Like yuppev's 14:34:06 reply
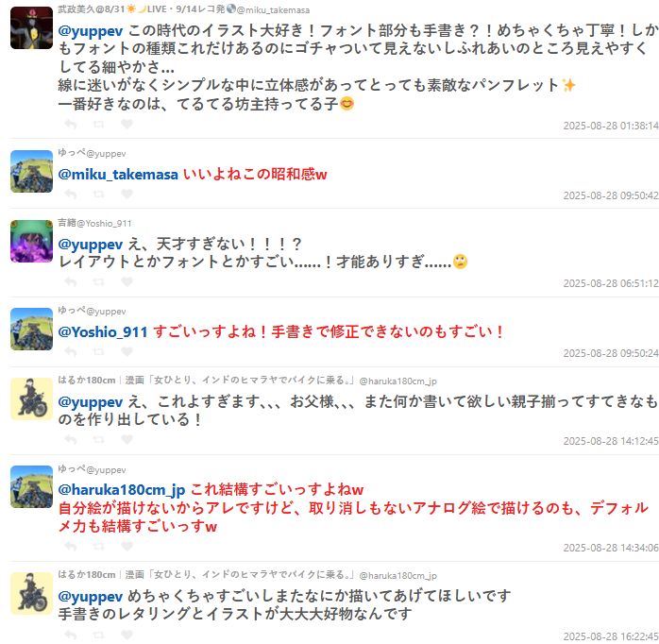Viewport: 659px width, 644px height. tap(127, 546)
